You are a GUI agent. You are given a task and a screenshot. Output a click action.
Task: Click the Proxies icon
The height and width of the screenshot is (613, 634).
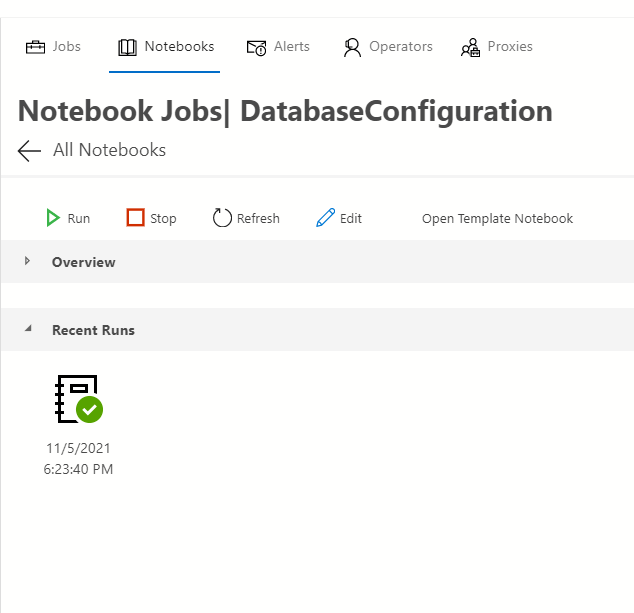470,47
